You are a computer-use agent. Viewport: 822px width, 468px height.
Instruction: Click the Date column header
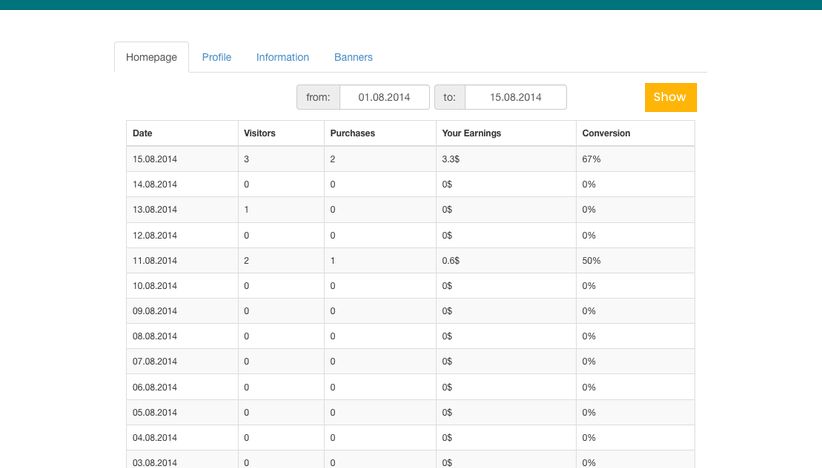click(143, 133)
